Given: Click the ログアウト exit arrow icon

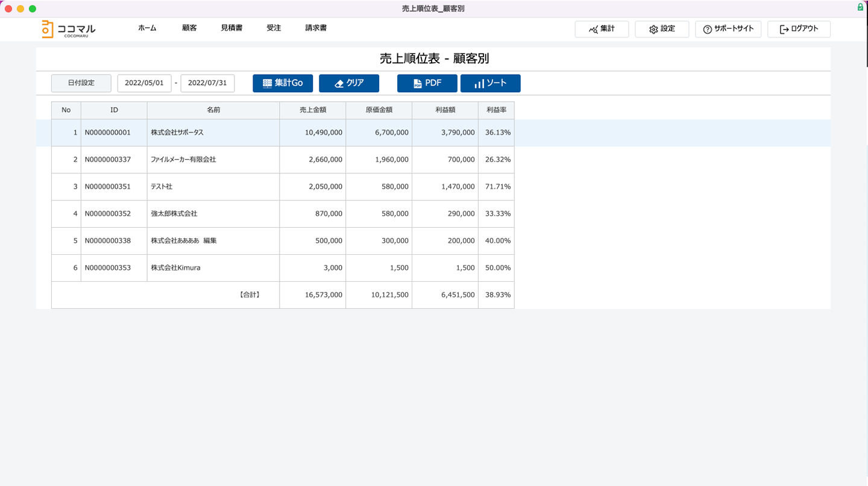Looking at the screenshot, I should [784, 29].
